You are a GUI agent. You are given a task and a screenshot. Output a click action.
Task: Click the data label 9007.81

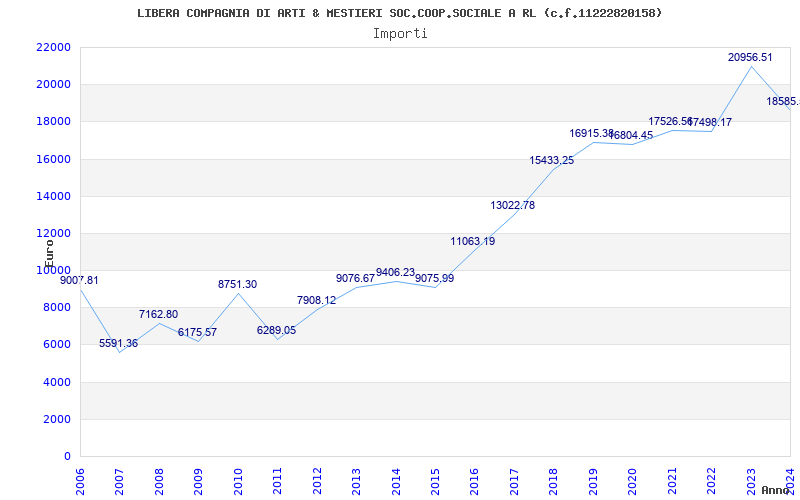coord(79,281)
